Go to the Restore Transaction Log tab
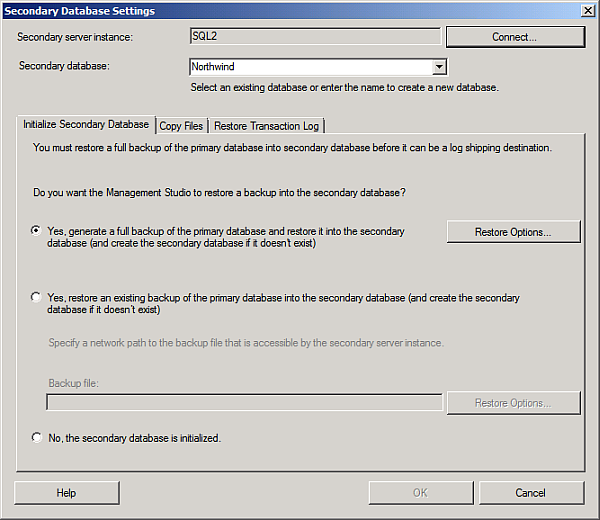Image resolution: width=600 pixels, height=520 pixels. (x=266, y=126)
